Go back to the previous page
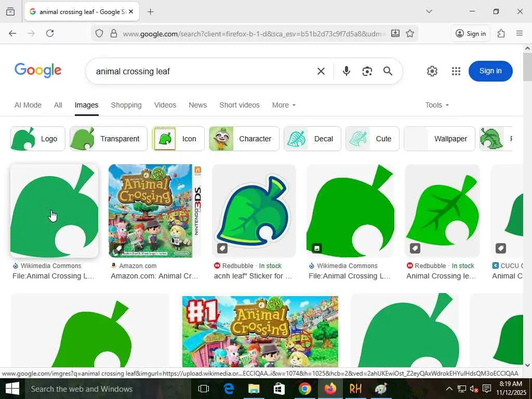This screenshot has height=399, width=532. point(12,33)
